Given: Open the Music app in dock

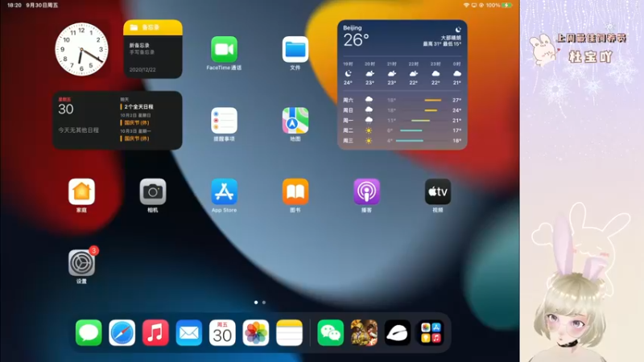Looking at the screenshot, I should pos(155,332).
